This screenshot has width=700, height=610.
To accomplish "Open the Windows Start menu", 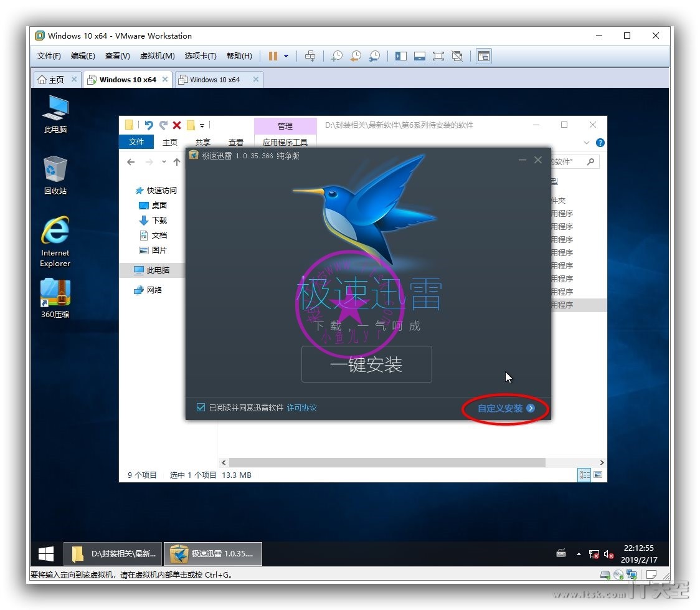I will tap(46, 554).
